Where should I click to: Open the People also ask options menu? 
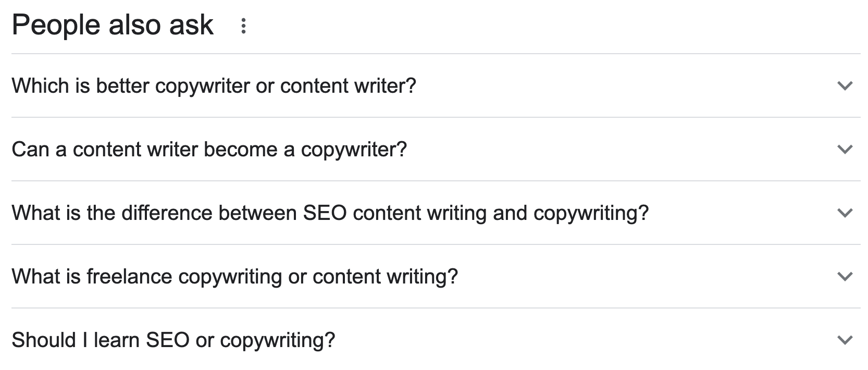(243, 24)
